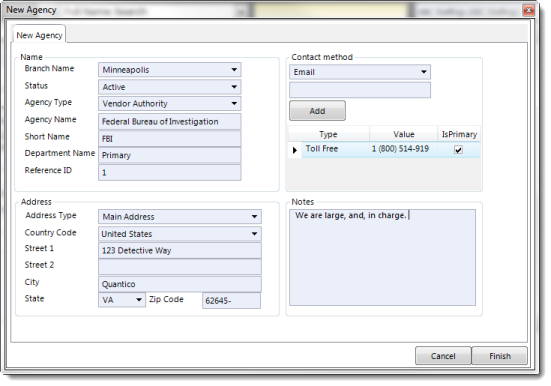Click inside the Notes text area

click(382, 258)
